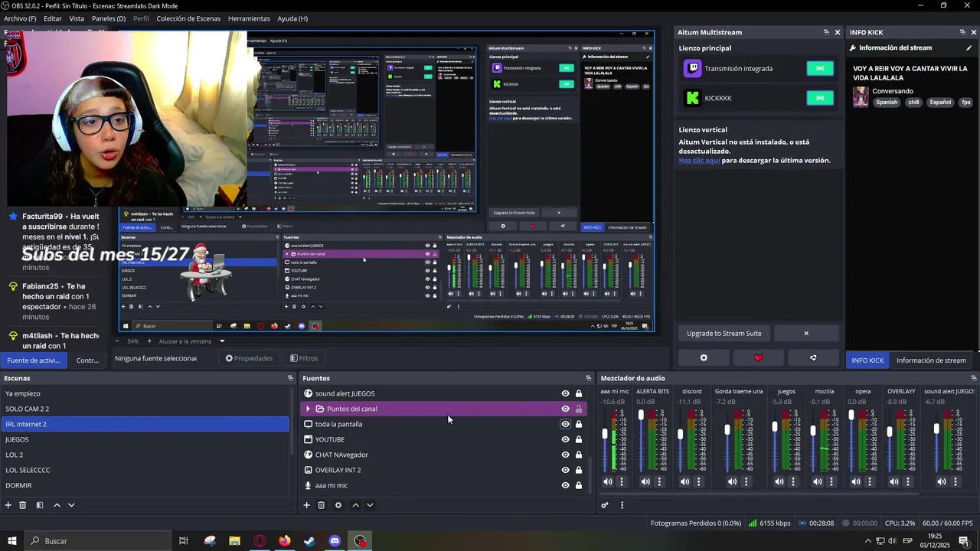The height and width of the screenshot is (551, 980).
Task: Move selected scene down
Action: point(71,505)
